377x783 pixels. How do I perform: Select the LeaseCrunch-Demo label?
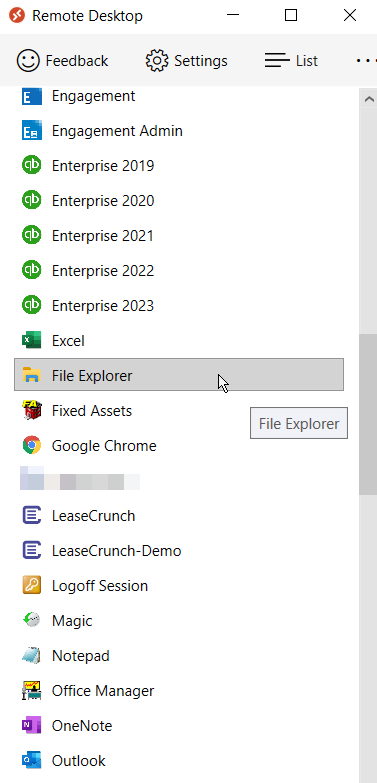[116, 551]
